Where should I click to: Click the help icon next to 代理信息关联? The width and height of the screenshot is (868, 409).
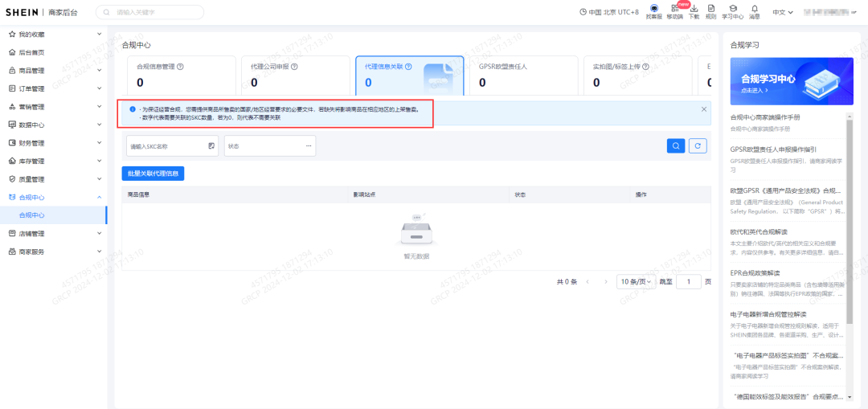(408, 67)
